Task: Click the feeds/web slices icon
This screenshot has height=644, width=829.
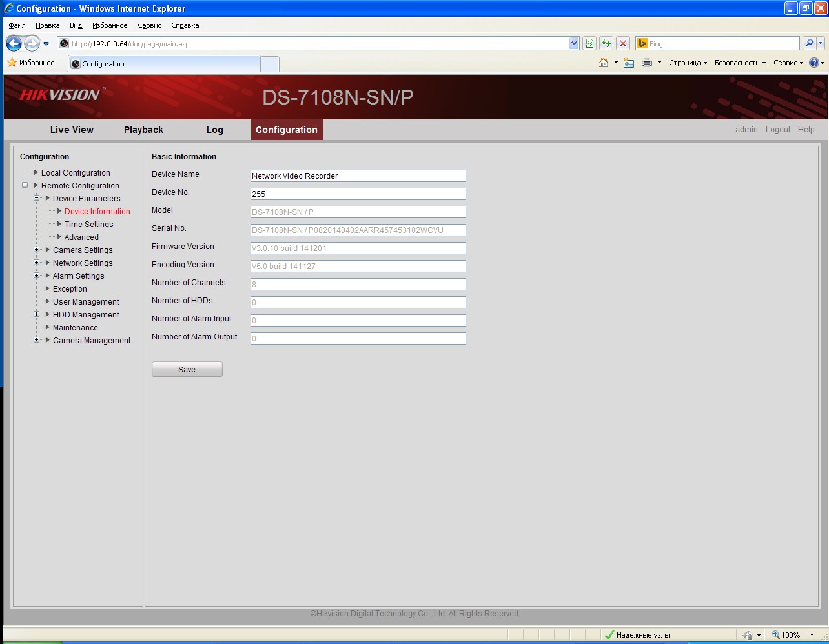Action: (x=629, y=63)
